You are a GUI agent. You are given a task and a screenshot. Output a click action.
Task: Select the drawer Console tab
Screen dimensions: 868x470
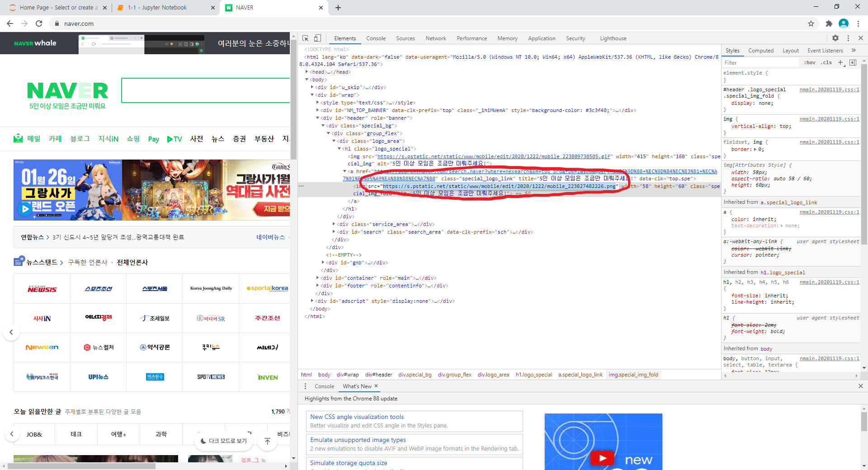(324, 386)
